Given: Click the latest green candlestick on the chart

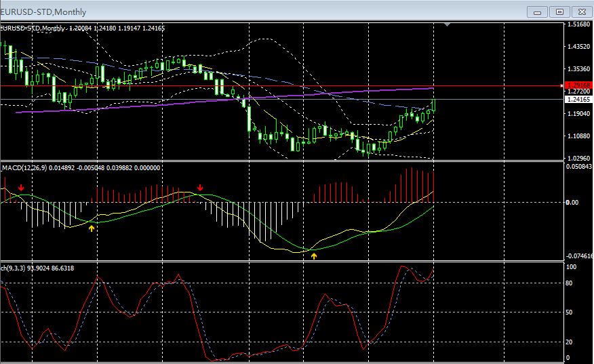Looking at the screenshot, I should pyautogui.click(x=433, y=105).
